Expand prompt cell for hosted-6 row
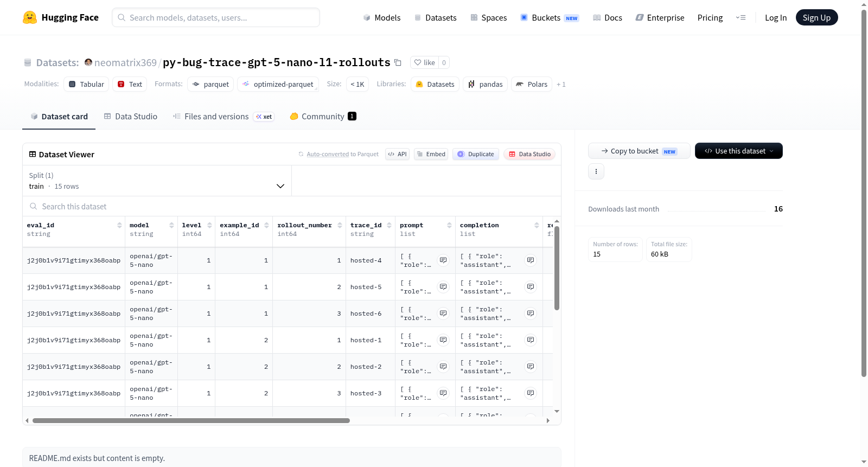Viewport: 868px width, 467px height. tap(443, 314)
